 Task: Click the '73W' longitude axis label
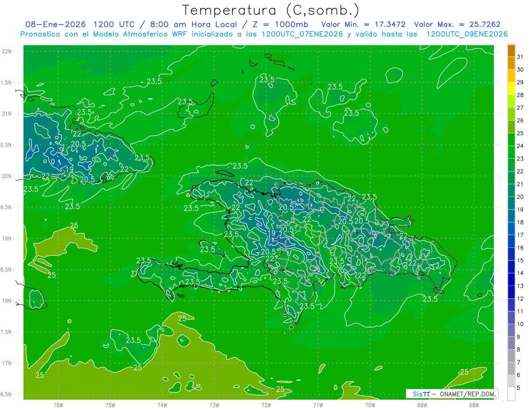(214, 405)
